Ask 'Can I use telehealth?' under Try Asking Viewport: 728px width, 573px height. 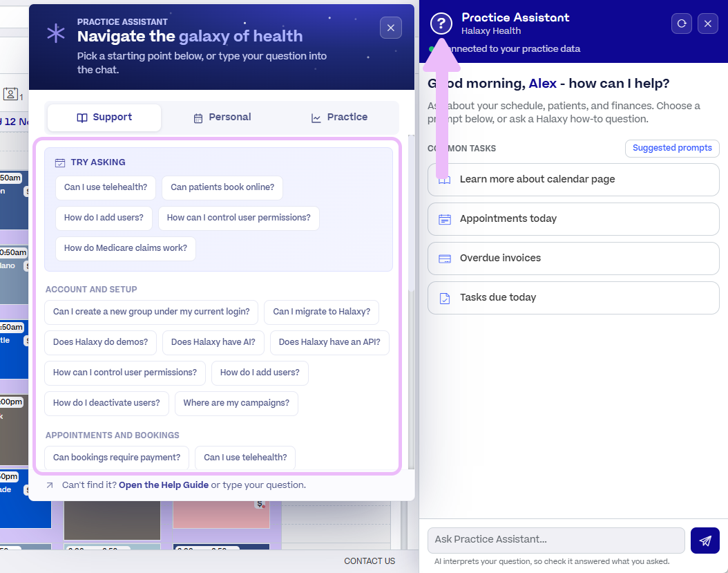(x=106, y=187)
